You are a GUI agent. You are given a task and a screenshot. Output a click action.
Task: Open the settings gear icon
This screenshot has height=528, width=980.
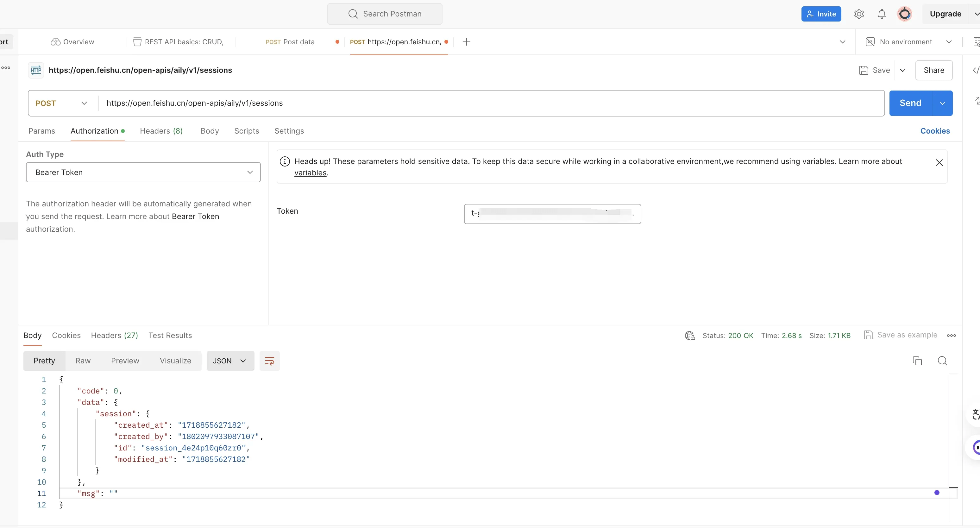click(859, 14)
